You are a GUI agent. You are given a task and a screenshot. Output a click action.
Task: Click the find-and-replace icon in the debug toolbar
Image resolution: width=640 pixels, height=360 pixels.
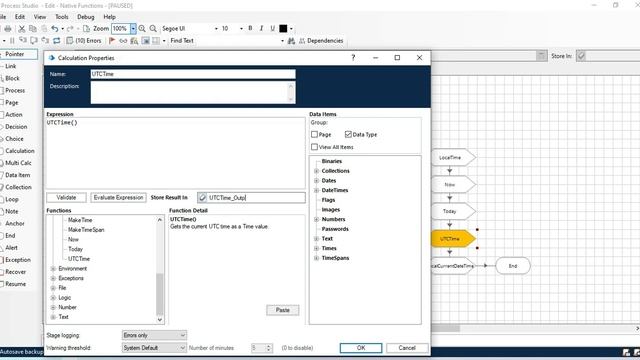(x=134, y=40)
